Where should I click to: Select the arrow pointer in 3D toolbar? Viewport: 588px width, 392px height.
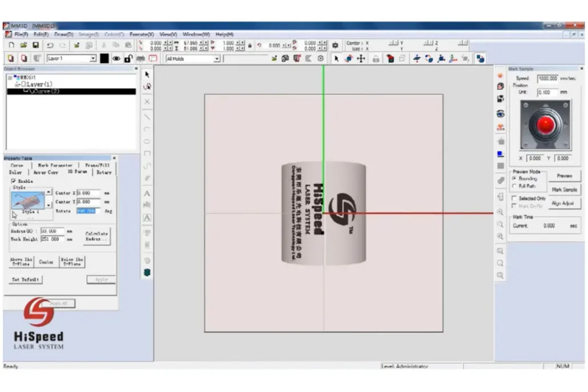click(x=336, y=58)
